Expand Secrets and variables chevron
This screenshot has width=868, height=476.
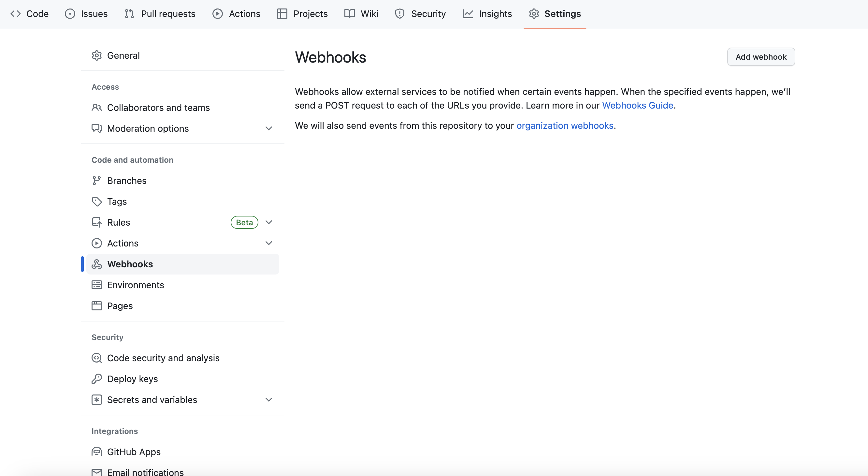[x=268, y=400]
